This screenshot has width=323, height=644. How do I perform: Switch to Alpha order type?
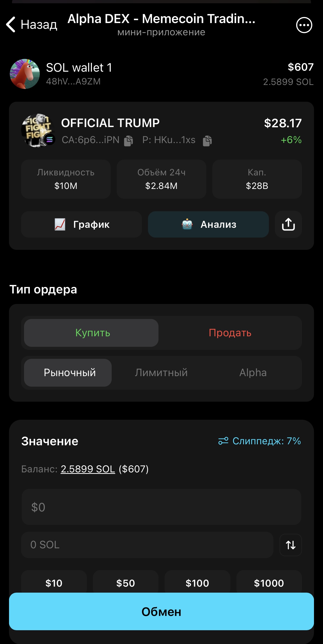(x=253, y=373)
